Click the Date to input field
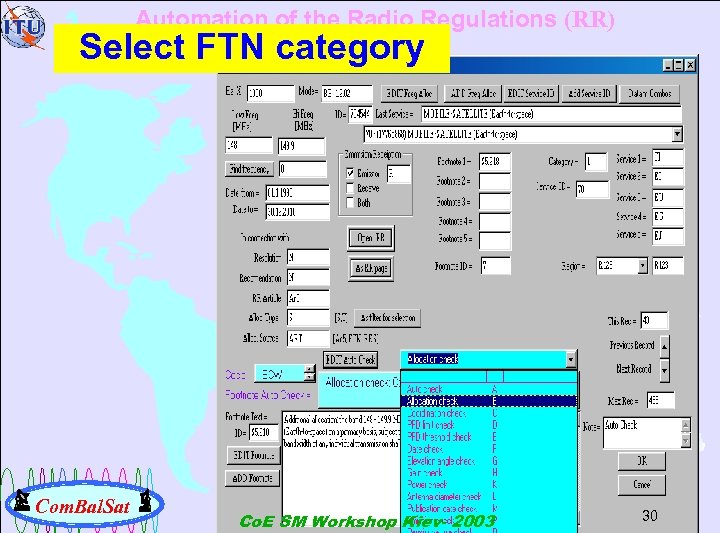 (x=298, y=212)
